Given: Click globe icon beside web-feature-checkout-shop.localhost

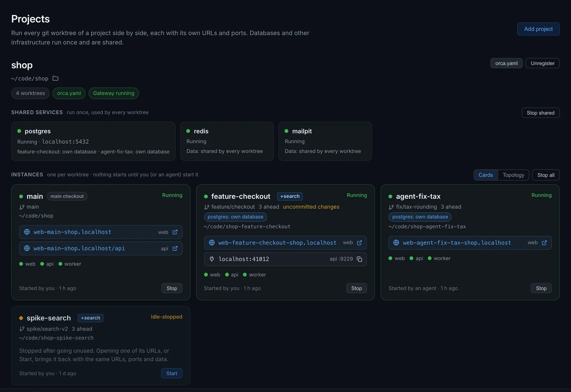Looking at the screenshot, I should [212, 243].
